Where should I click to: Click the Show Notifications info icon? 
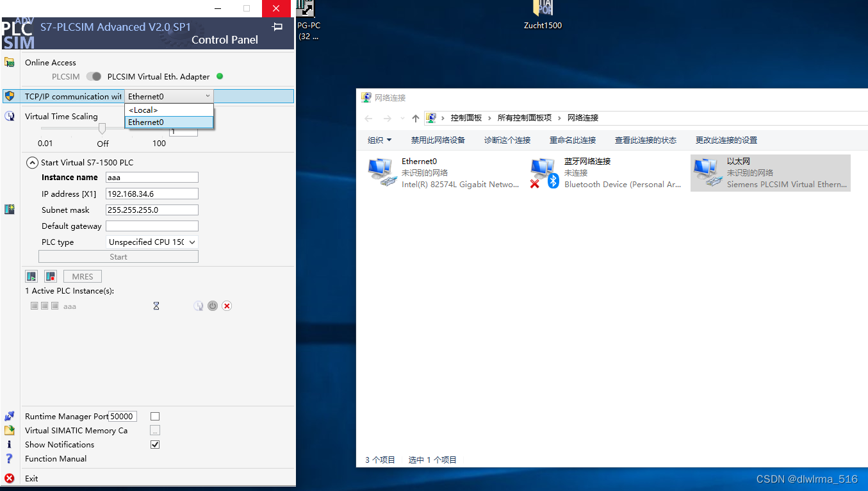pos(9,444)
